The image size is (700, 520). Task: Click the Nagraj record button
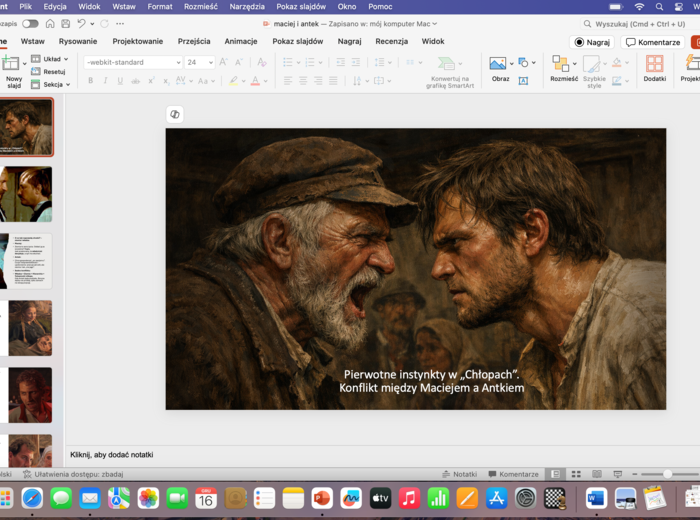tap(592, 42)
